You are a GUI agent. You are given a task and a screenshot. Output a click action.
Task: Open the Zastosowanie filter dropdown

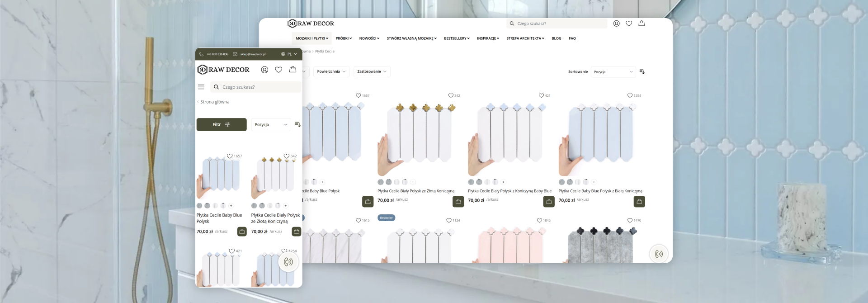(372, 71)
